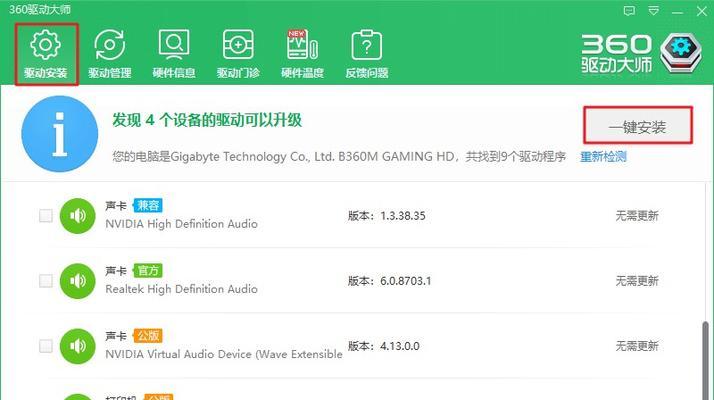Open the 反馈问题 feedback tab
The image size is (714, 400).
click(367, 54)
